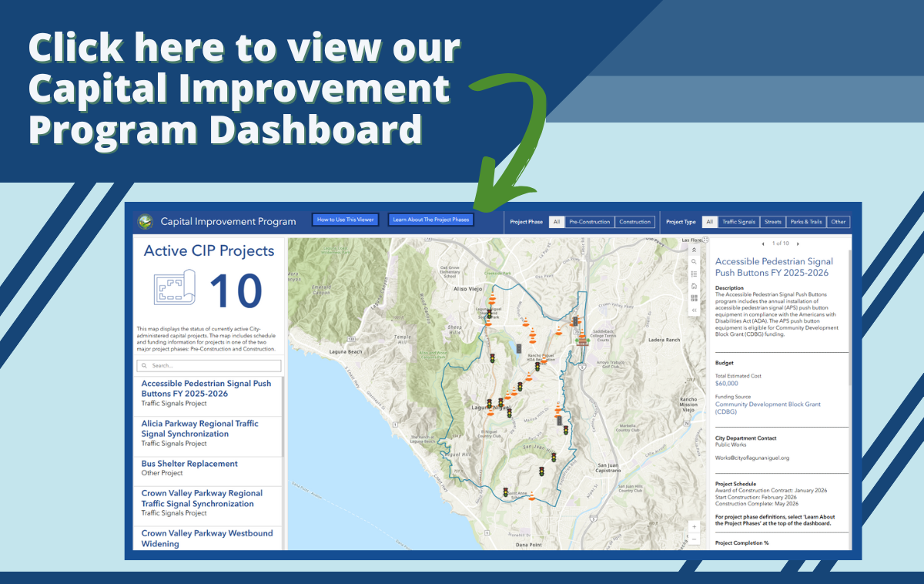Select the All option under Project Phase
Image resolution: width=924 pixels, height=584 pixels.
pyautogui.click(x=556, y=221)
